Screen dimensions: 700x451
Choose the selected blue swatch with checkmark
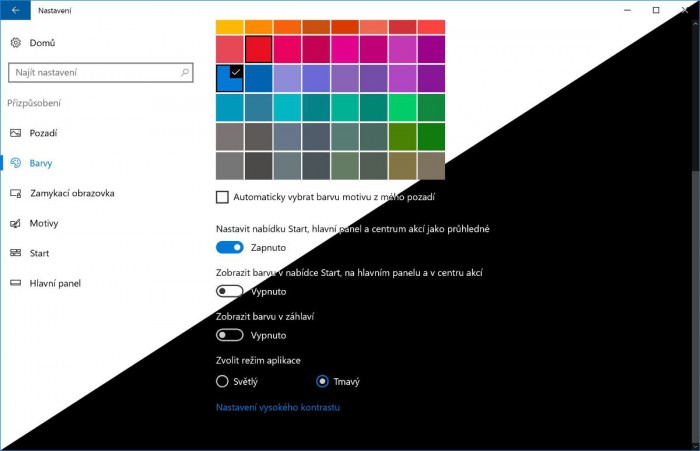coord(230,78)
